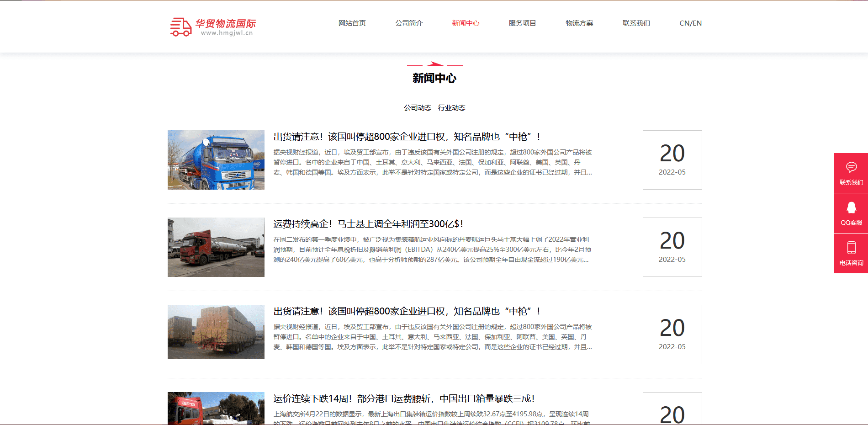Open article 运价连续下跌14周
Viewport: 868px width, 425px height.
pos(404,398)
